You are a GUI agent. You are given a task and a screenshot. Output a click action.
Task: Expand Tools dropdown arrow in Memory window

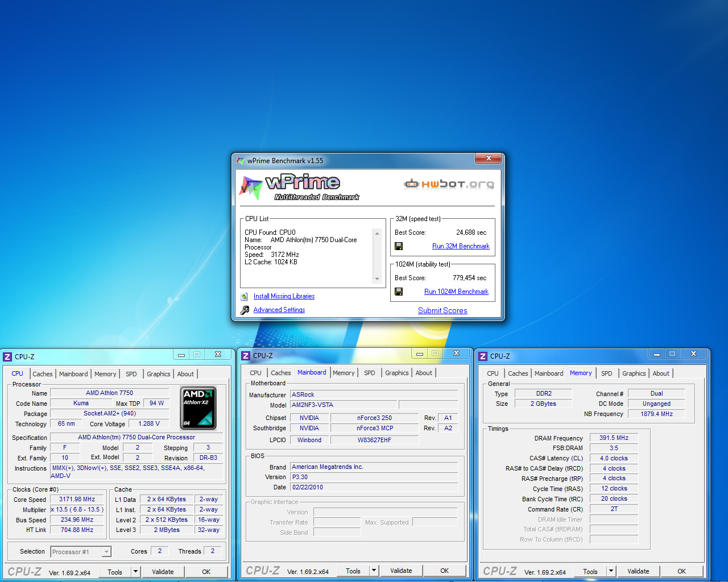tap(611, 571)
